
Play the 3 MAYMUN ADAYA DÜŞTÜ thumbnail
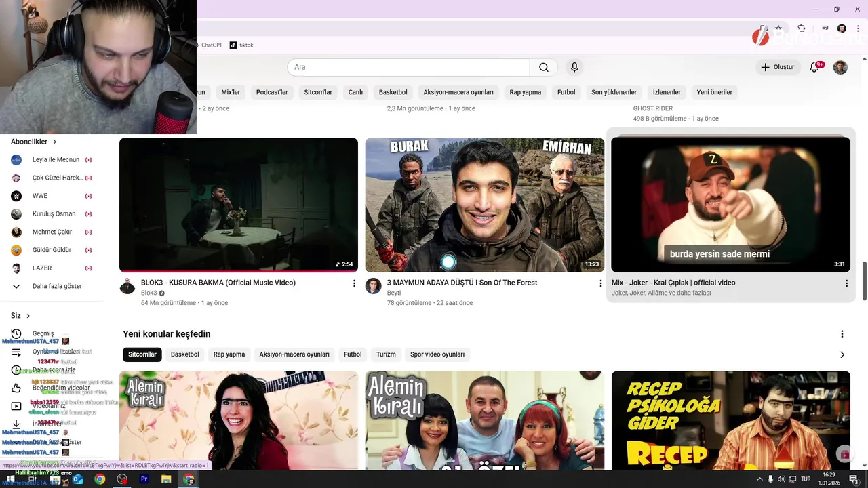tap(485, 205)
